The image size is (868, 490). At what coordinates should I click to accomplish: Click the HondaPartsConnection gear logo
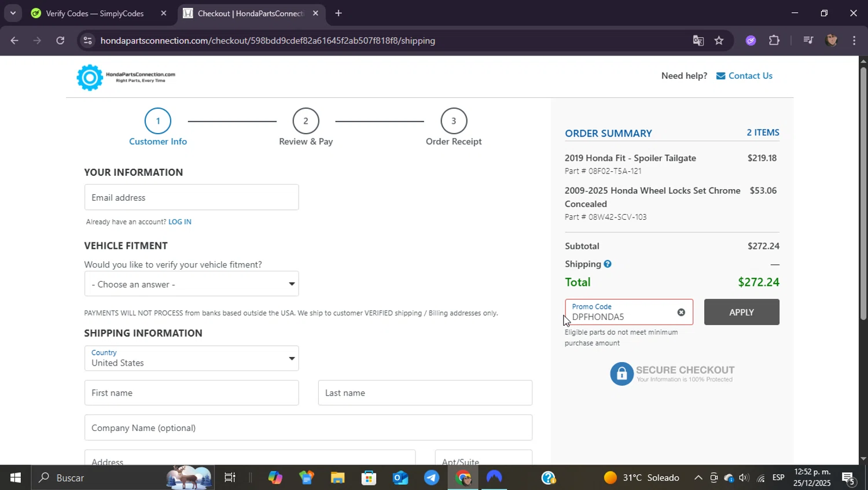coord(90,78)
